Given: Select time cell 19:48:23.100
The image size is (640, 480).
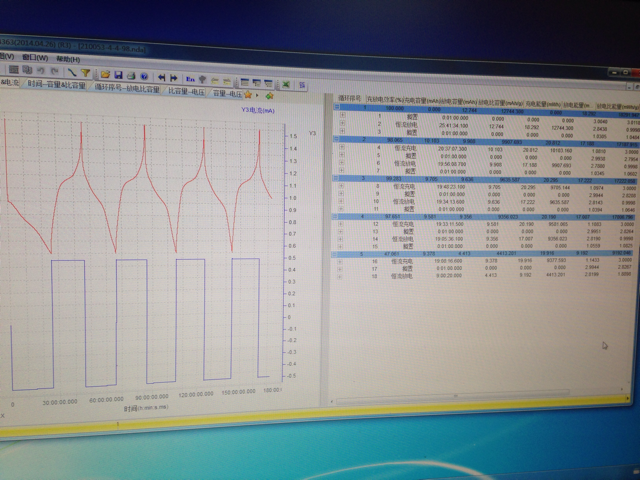Looking at the screenshot, I should click(x=451, y=187).
